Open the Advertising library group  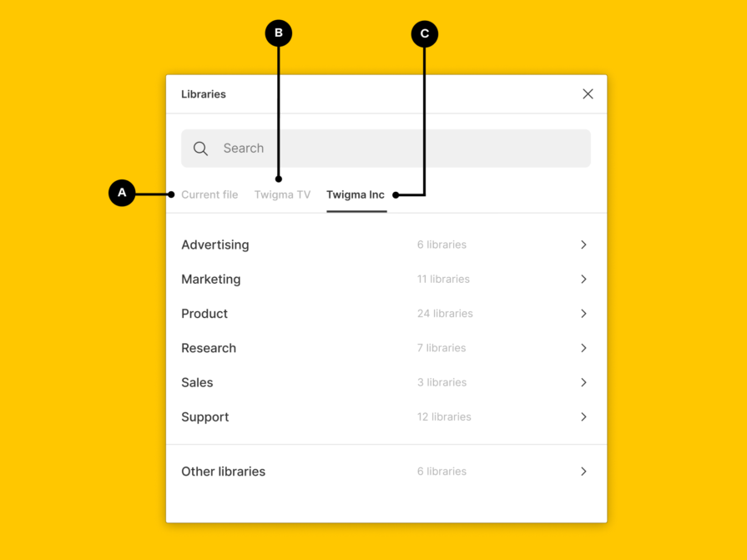(215, 245)
